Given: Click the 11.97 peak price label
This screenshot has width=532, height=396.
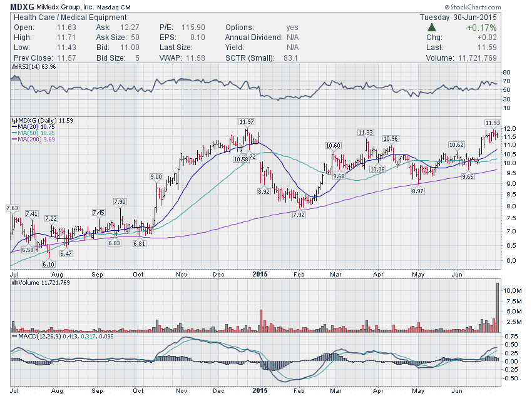Looking at the screenshot, I should [247, 122].
